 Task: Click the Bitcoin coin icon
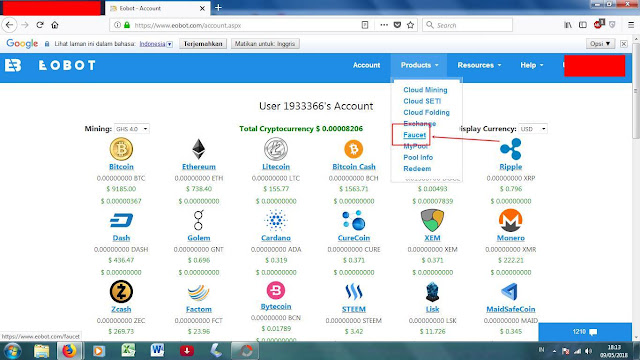pos(121,149)
